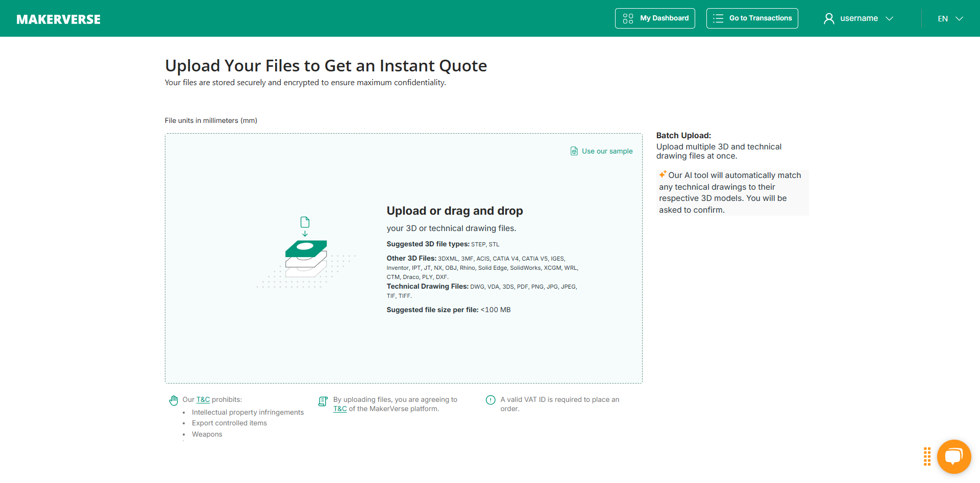Click the 'File units in millimeters (mm)' text
This screenshot has width=980, height=483.
pos(211,121)
